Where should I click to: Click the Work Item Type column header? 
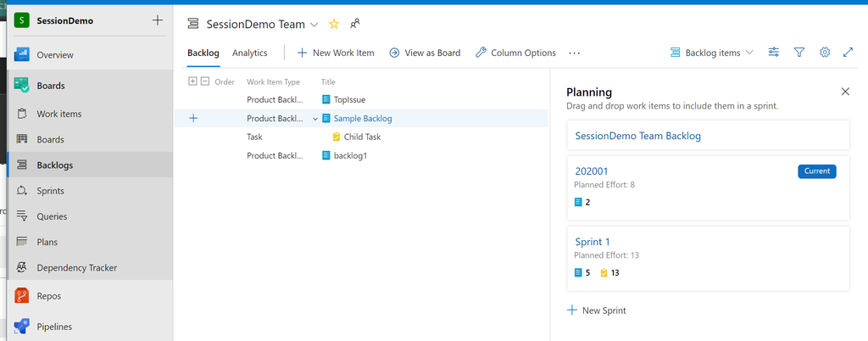274,82
